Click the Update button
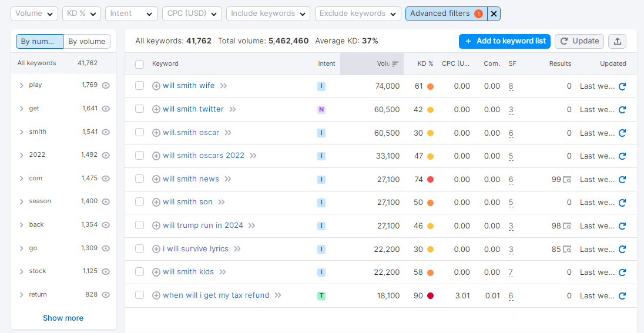644x333 pixels. click(x=579, y=41)
